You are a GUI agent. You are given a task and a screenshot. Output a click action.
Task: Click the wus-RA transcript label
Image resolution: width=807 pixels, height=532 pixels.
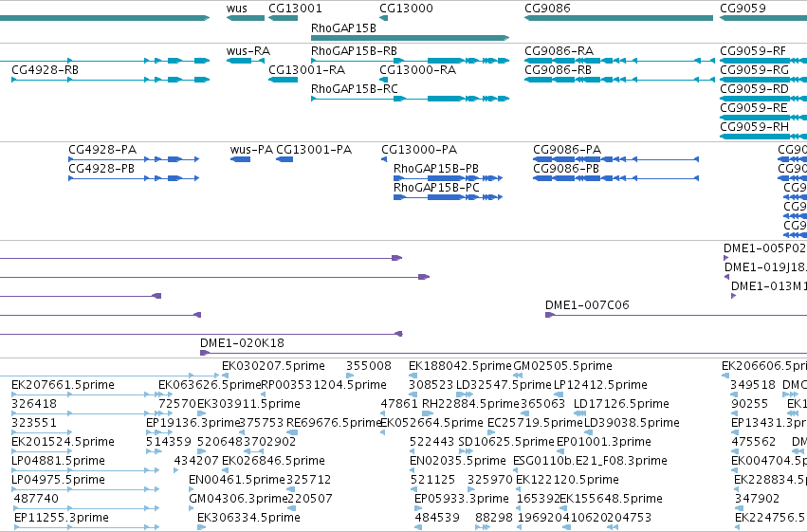tap(248, 51)
